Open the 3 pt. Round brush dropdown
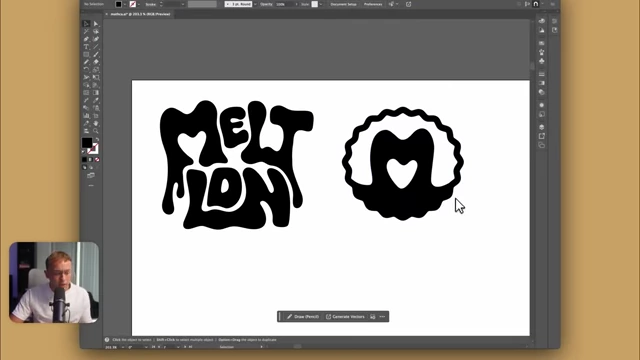Viewport: 640px width, 360px height. 255,4
